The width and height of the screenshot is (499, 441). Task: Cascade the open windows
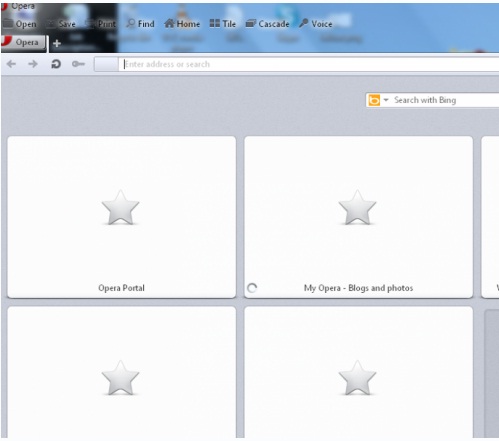coord(267,24)
